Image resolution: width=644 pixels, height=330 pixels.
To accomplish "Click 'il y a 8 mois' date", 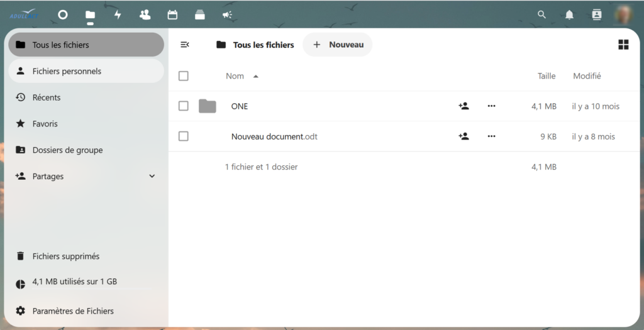I will tap(593, 136).
